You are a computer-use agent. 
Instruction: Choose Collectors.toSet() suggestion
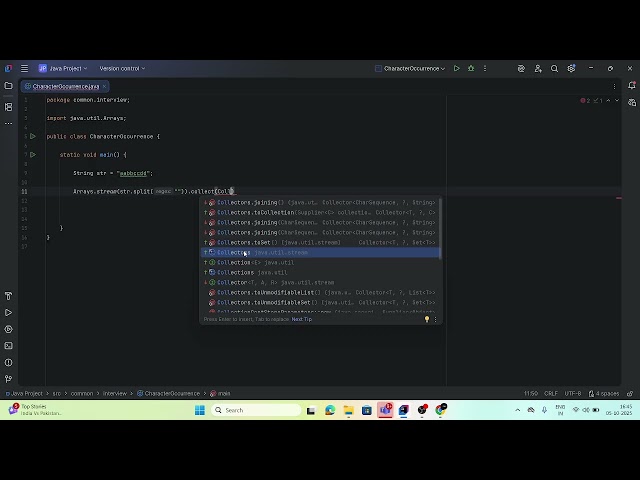click(x=320, y=242)
